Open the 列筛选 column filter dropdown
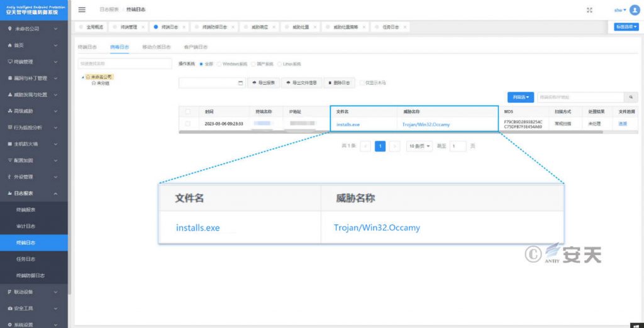Image resolution: width=644 pixels, height=328 pixels. [520, 97]
